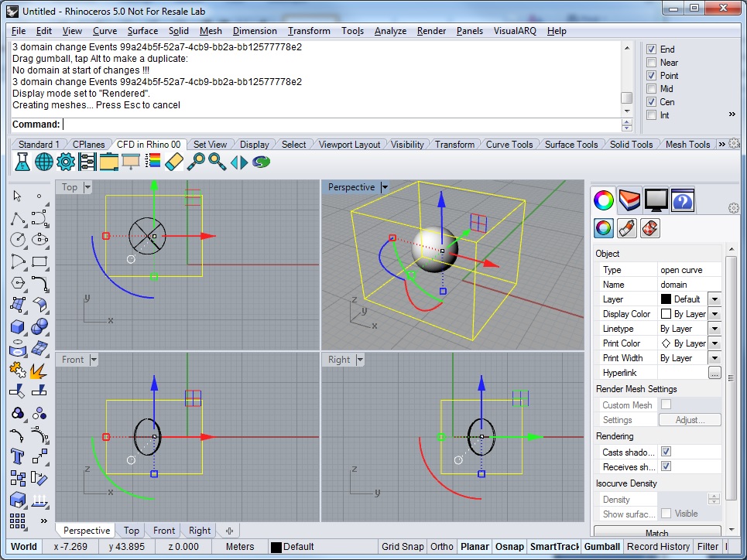Viewport: 747px width, 560px height.
Task: Select the Text object tool
Action: coord(18,456)
